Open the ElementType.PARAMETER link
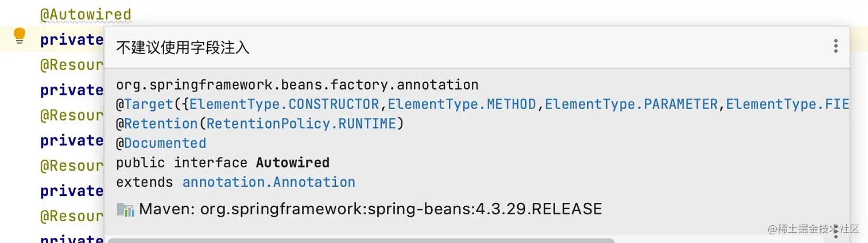The image size is (868, 243). coord(631,105)
